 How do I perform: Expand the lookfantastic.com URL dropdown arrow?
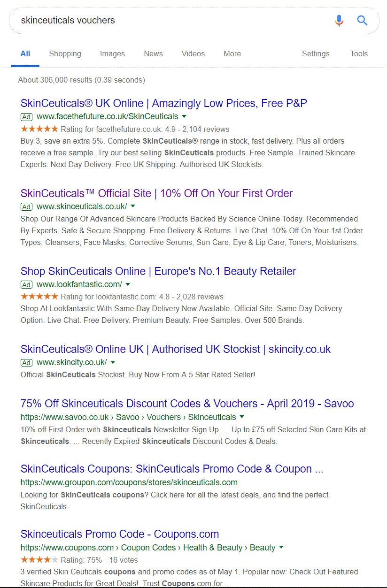click(x=128, y=284)
